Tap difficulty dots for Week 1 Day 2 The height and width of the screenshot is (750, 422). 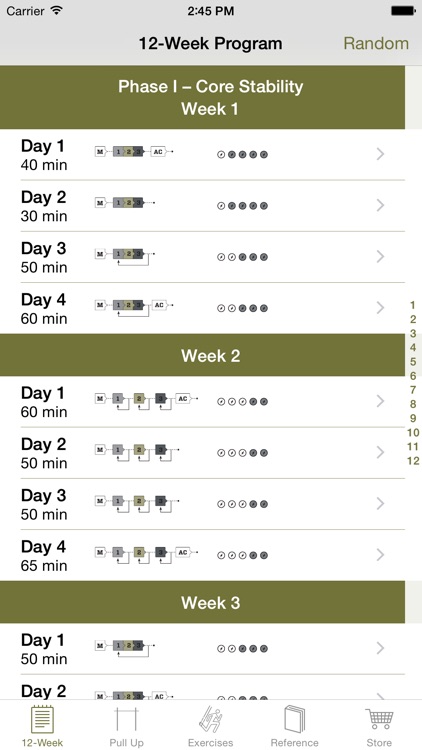click(242, 206)
